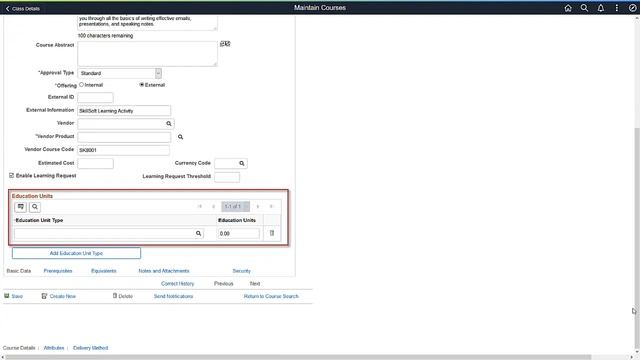Select External offering option
Viewport: 640px width, 360px height.
(142, 84)
